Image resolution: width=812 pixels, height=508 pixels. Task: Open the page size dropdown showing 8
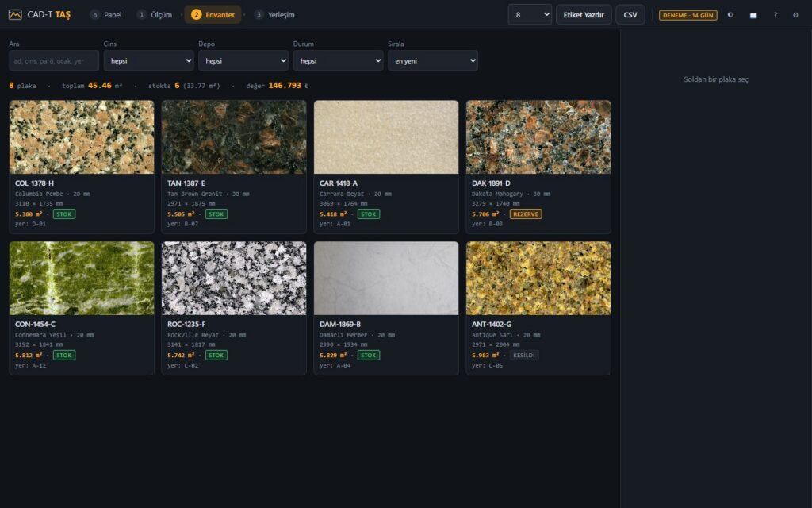[x=530, y=14]
